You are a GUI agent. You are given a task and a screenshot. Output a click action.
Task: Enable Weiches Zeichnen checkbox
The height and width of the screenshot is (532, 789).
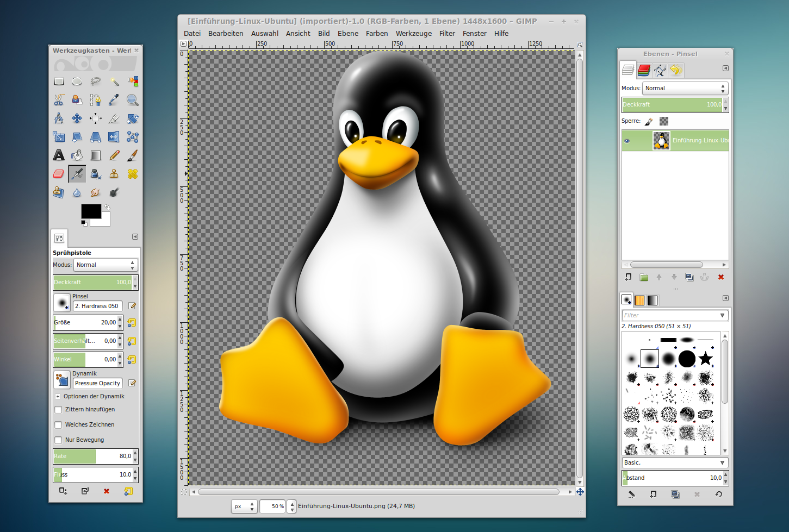coord(58,425)
